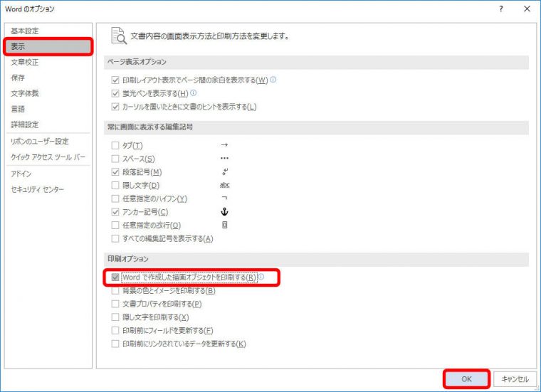Toggle Word で作成した描画オブジェクトを印刷する checkbox
Screen dimensions: 541x392
click(115, 277)
